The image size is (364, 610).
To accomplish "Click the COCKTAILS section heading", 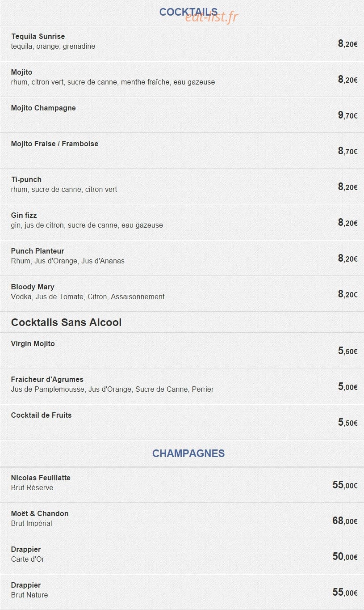I will click(188, 12).
